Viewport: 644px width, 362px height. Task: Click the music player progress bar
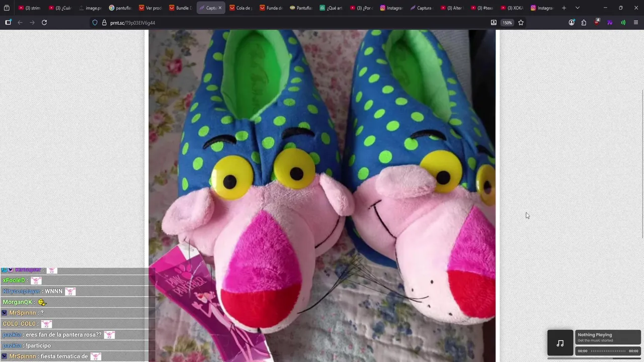tap(608, 351)
